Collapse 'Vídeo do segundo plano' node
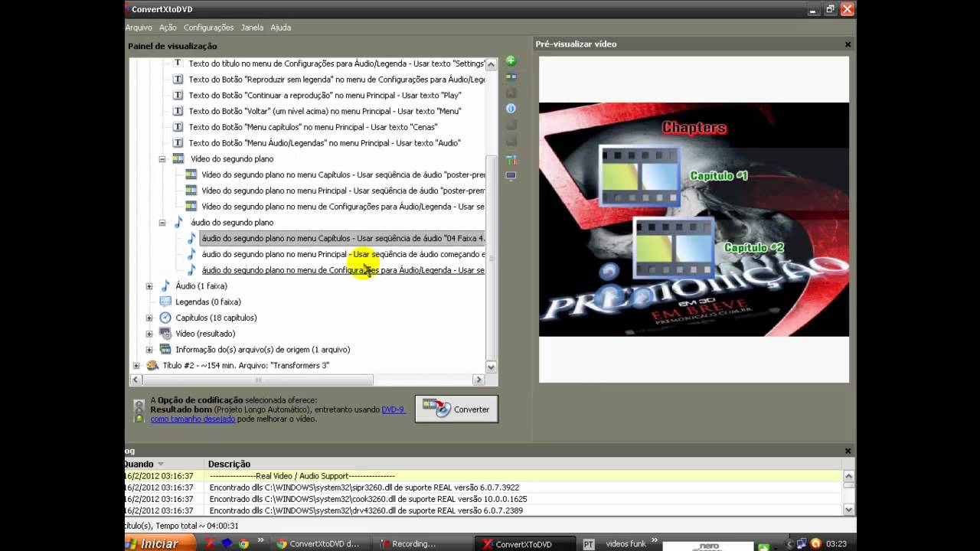 [x=162, y=159]
